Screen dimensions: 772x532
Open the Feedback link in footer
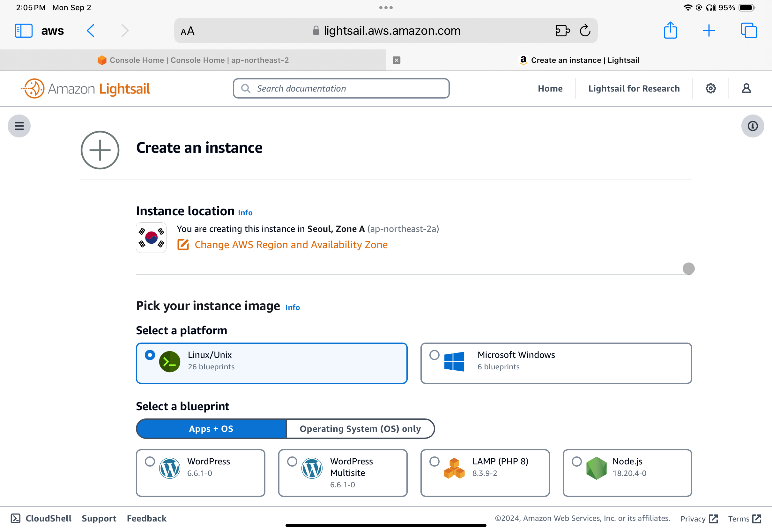[147, 518]
